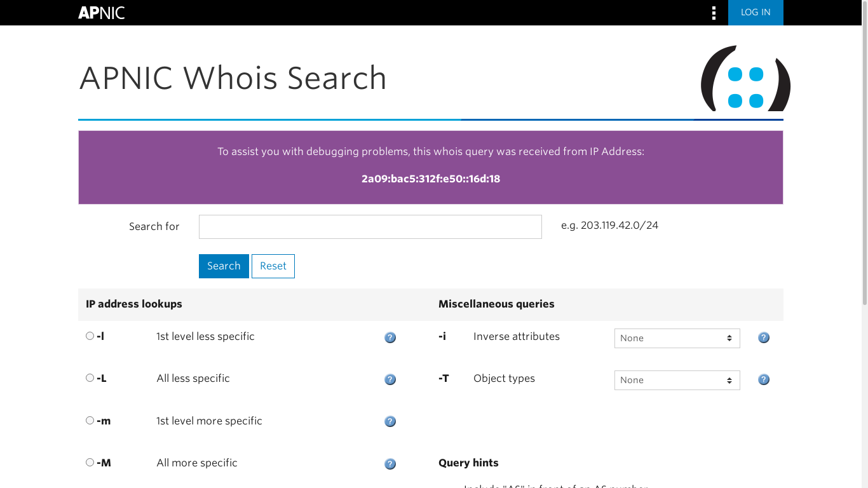This screenshot has width=868, height=488.
Task: Click the example text 203.119.42.0/24
Action: click(x=620, y=225)
